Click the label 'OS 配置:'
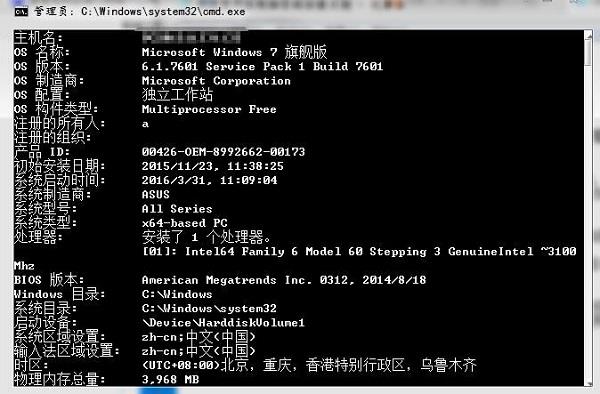This screenshot has width=600, height=394. pyautogui.click(x=41, y=94)
